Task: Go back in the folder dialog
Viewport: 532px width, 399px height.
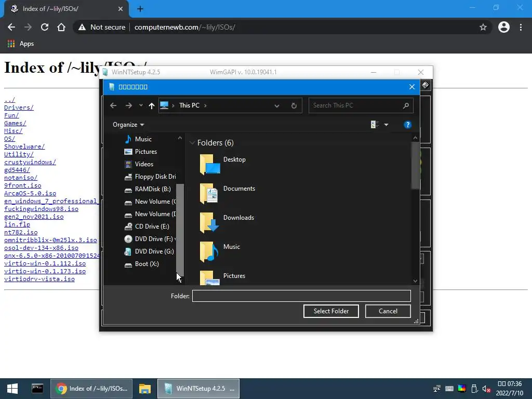Action: coord(113,105)
